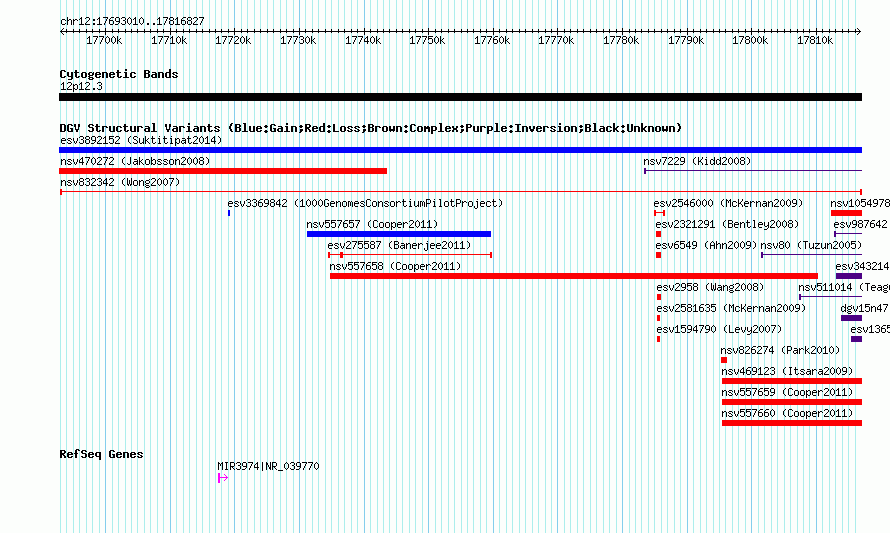
Task: Click the nsv557658 (Cooper2011) label
Action: (x=396, y=266)
